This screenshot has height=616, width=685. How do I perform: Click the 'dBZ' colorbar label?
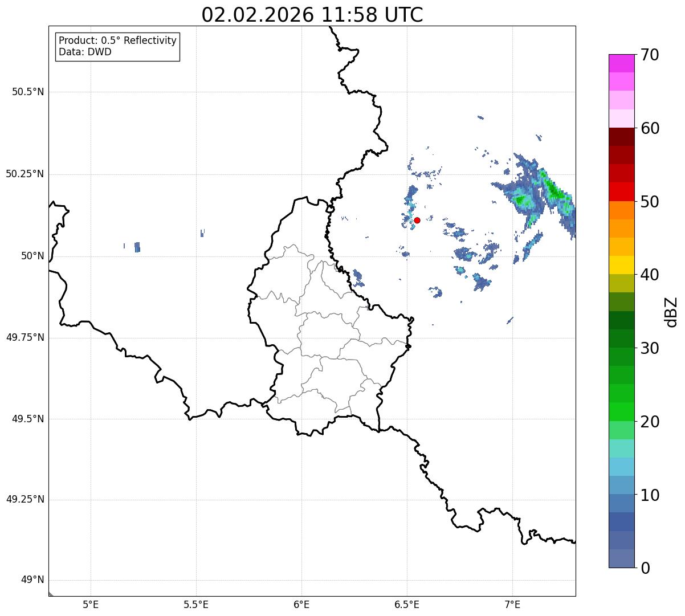[671, 312]
